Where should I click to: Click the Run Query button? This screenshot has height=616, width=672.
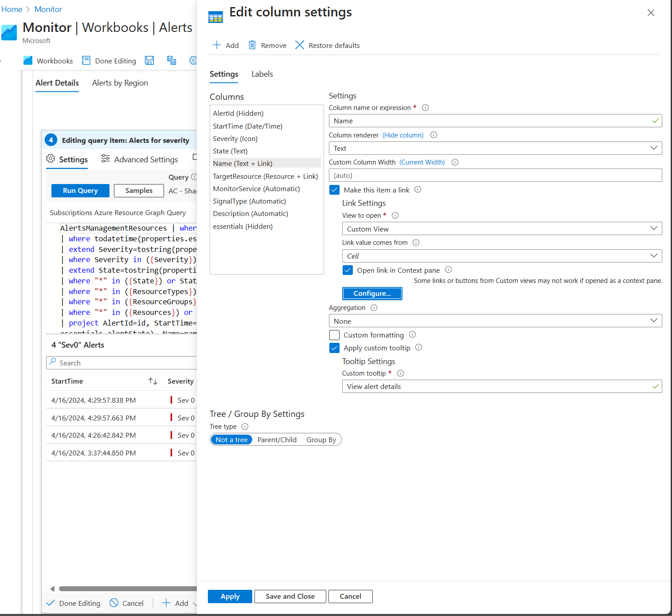(x=80, y=190)
